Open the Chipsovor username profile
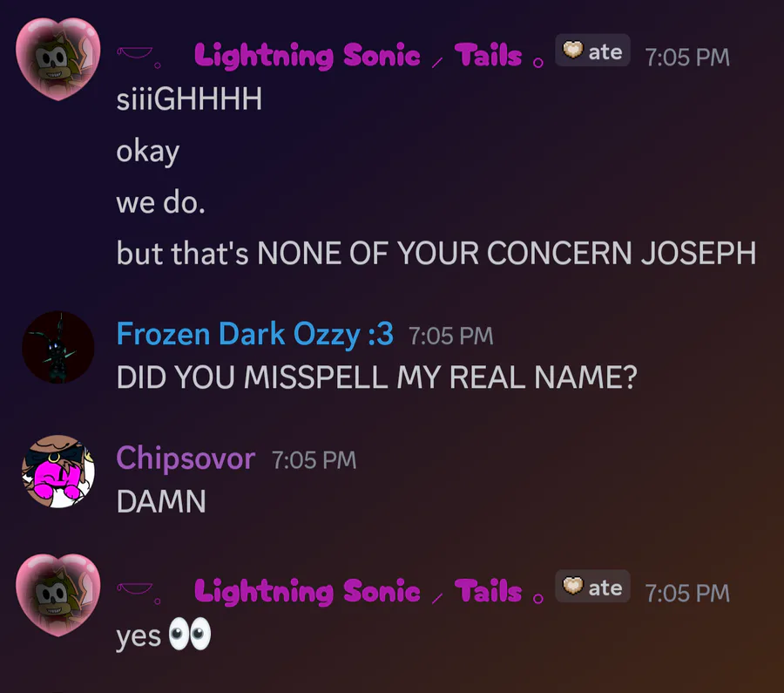 (x=186, y=458)
